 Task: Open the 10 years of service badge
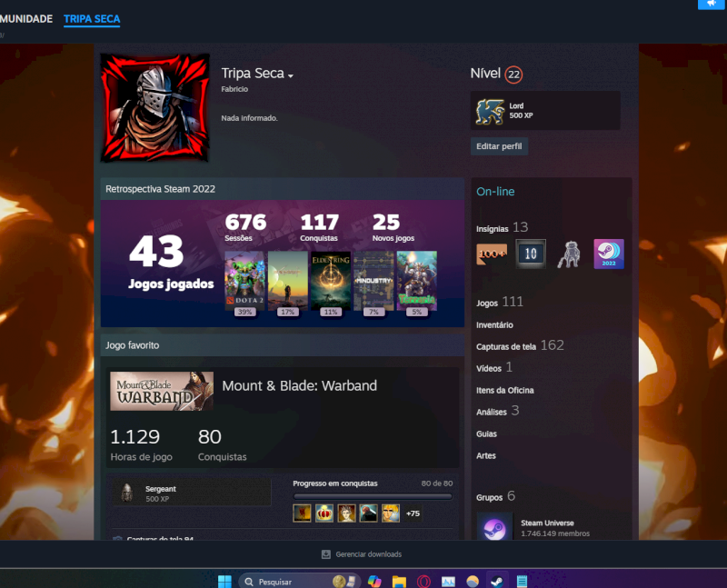(x=531, y=254)
